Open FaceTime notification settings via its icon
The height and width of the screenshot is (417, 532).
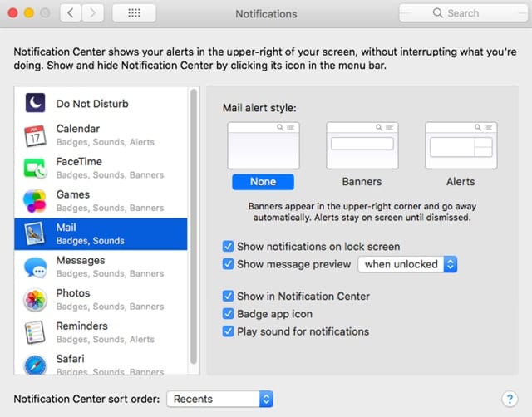pyautogui.click(x=35, y=168)
